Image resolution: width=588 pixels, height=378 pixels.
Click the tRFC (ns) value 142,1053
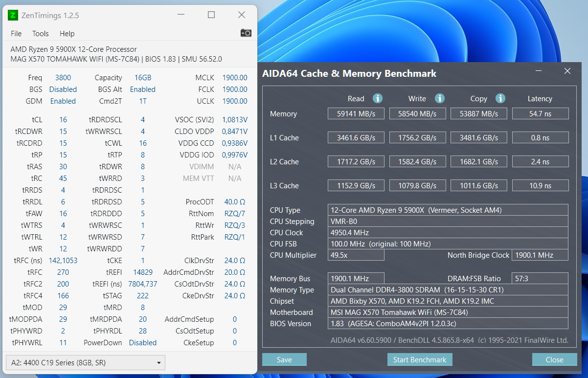pos(63,260)
